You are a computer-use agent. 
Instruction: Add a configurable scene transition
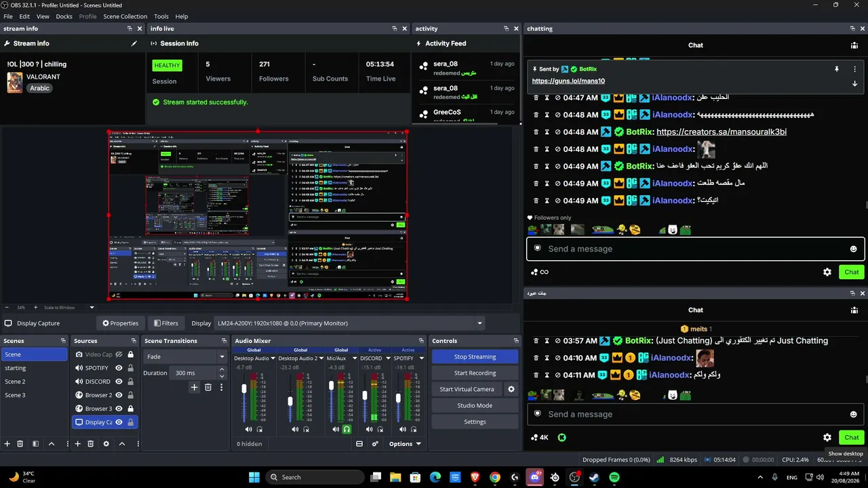point(194,387)
